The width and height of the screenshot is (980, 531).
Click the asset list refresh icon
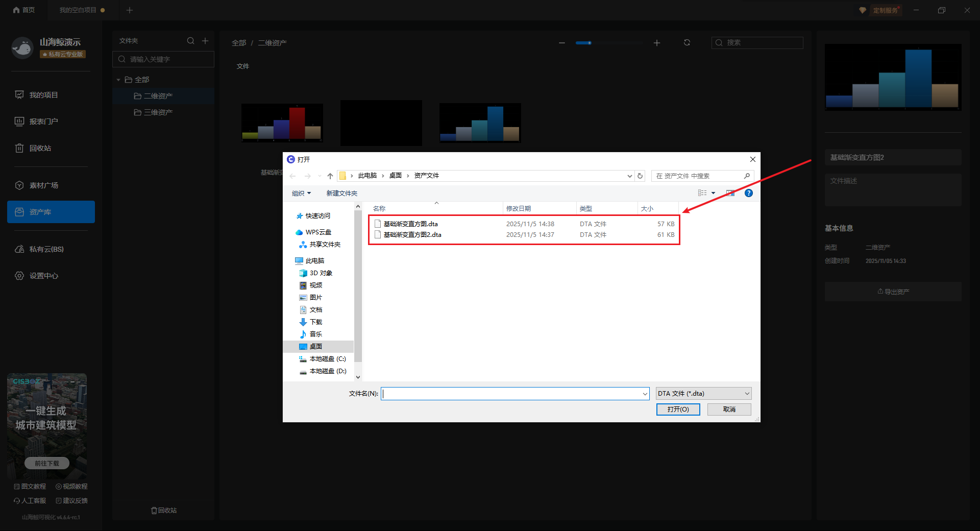tap(687, 43)
